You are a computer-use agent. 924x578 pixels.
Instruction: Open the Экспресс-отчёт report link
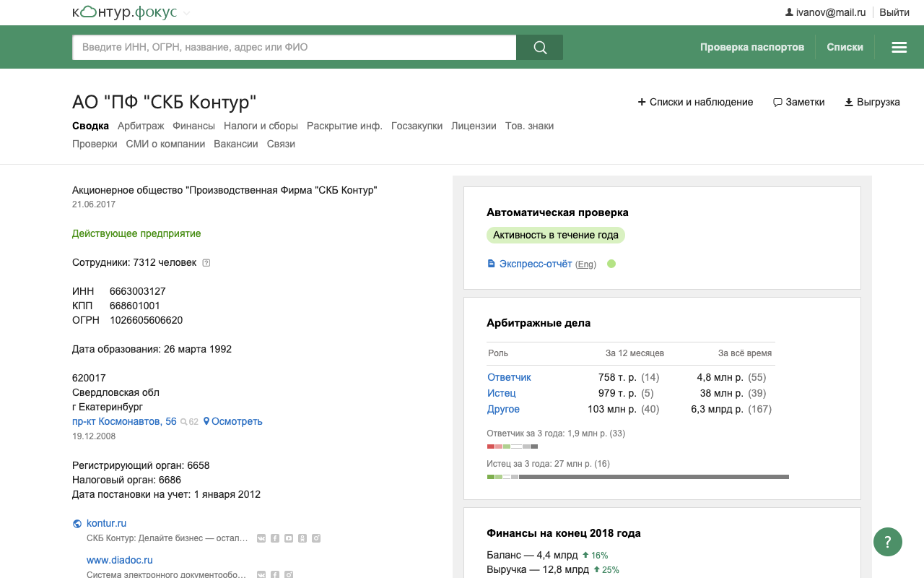(x=536, y=264)
